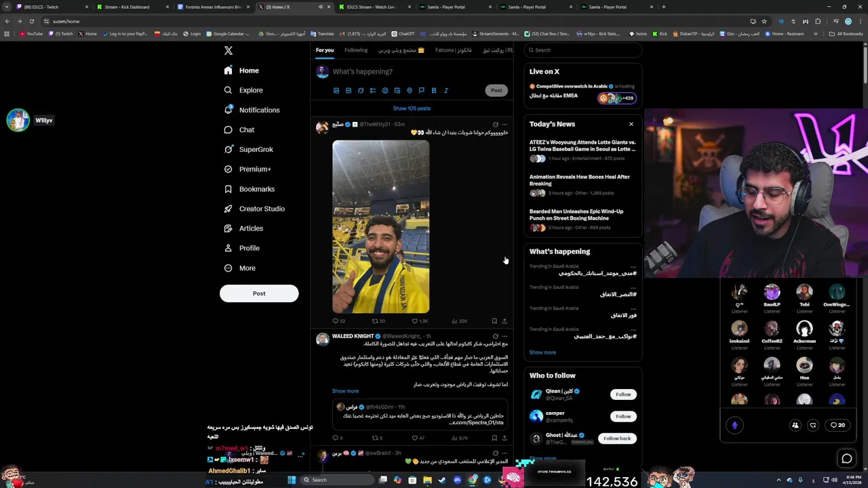Click the X search field

pyautogui.click(x=583, y=50)
